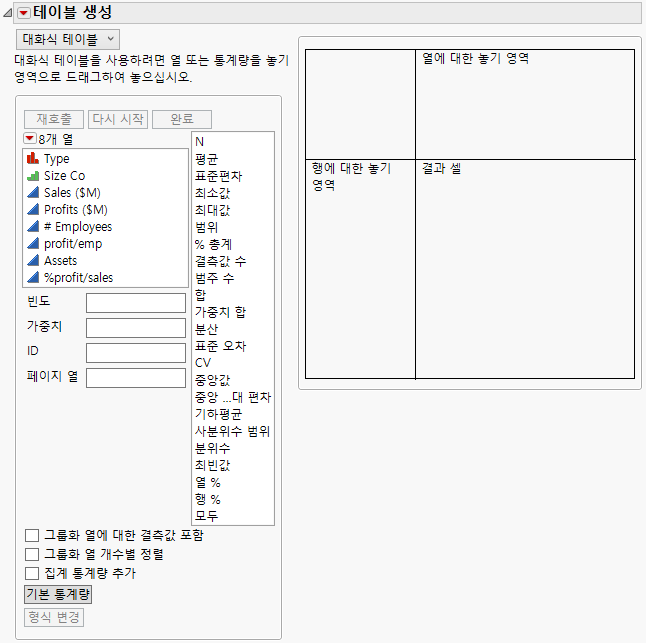Select the Sales ($M) column name

coord(73,193)
